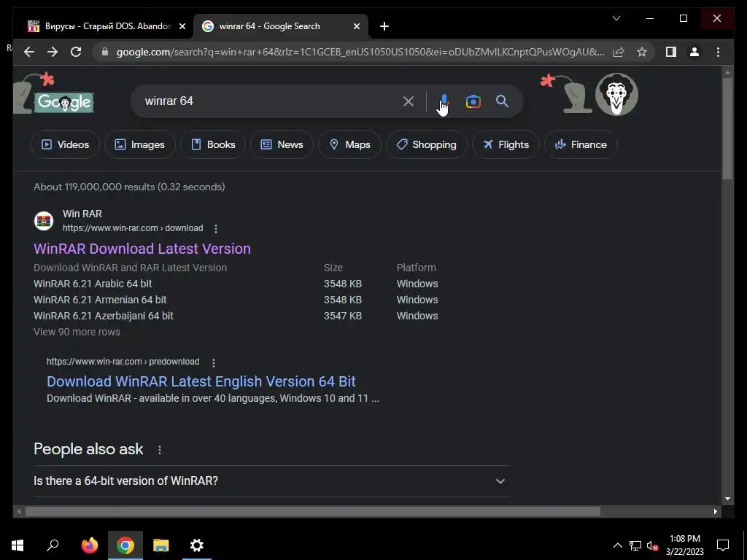Open a new browser tab
Image resolution: width=747 pixels, height=560 pixels.
click(384, 26)
